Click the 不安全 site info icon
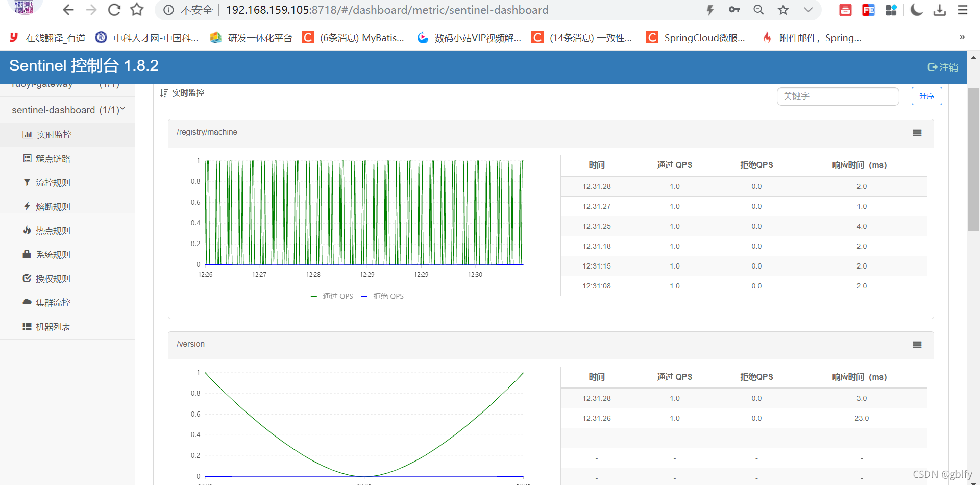Image resolution: width=980 pixels, height=485 pixels. 168,10
